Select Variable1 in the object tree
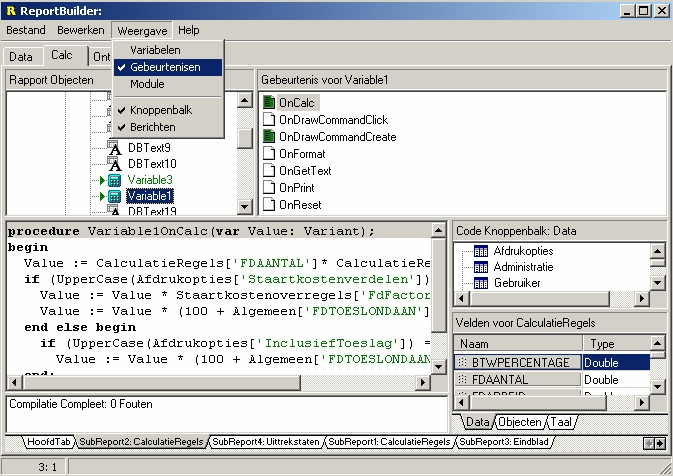Screen dimensions: 673x476 point(150,196)
